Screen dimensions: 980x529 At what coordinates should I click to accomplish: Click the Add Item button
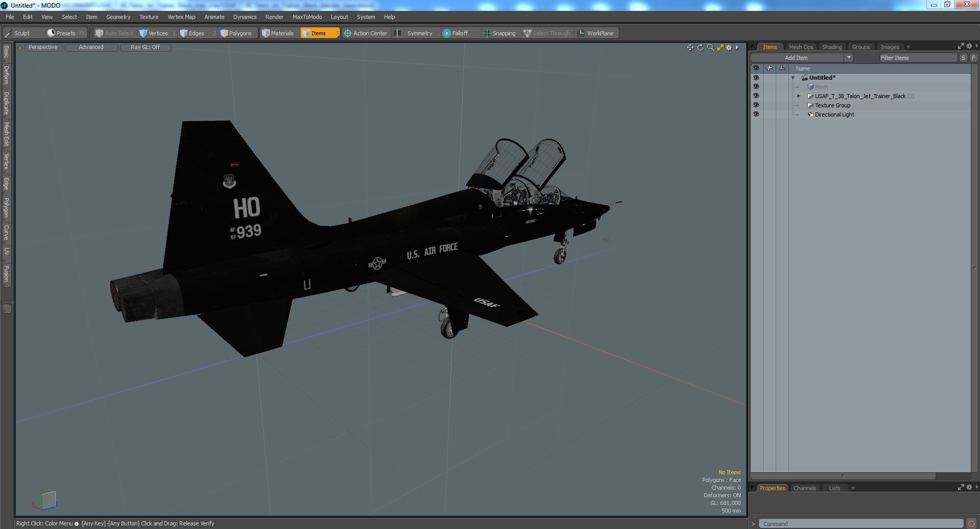coord(797,58)
